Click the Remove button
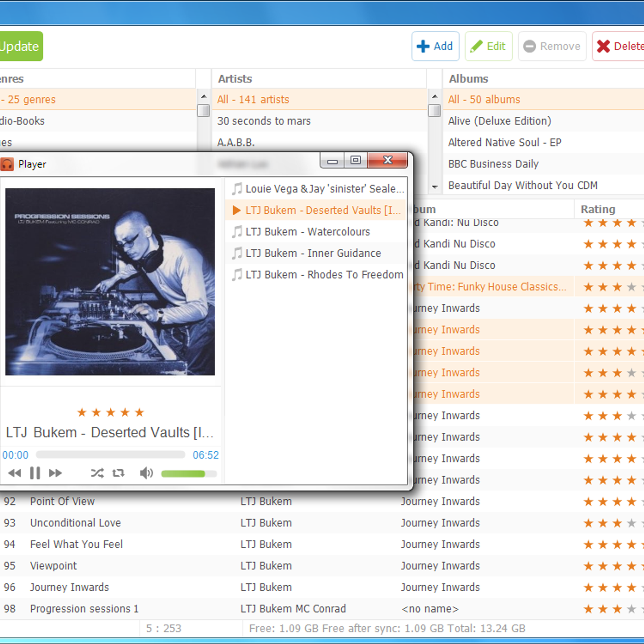Screen dimensions: 644x644 552,46
